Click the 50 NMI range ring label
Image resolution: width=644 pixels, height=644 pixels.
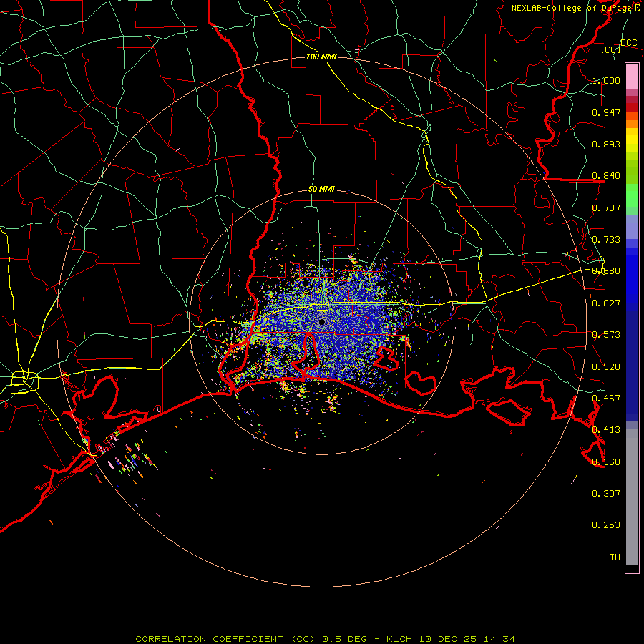tap(321, 190)
